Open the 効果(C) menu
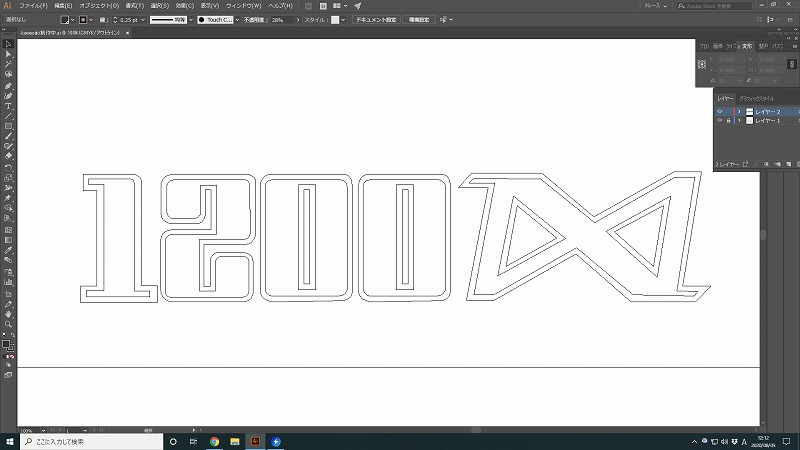 (x=184, y=6)
